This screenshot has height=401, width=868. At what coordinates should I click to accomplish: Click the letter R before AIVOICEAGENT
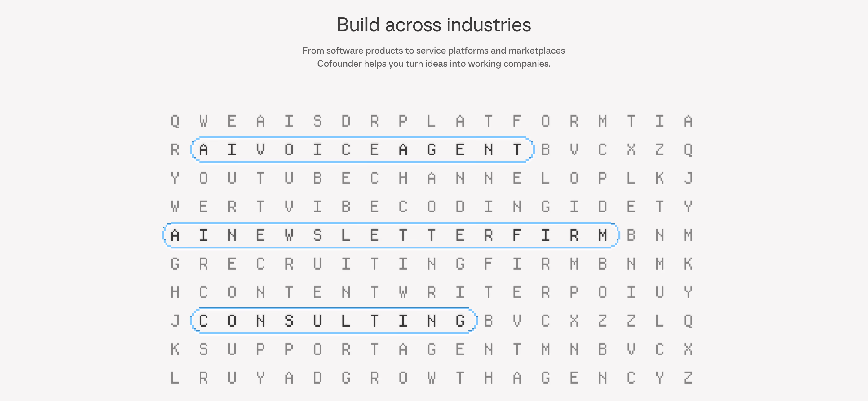(175, 149)
